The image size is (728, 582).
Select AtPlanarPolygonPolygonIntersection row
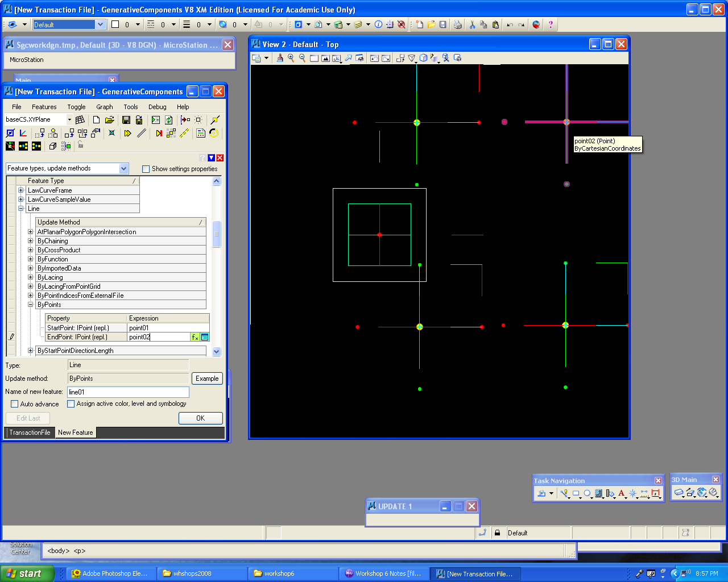tap(121, 232)
